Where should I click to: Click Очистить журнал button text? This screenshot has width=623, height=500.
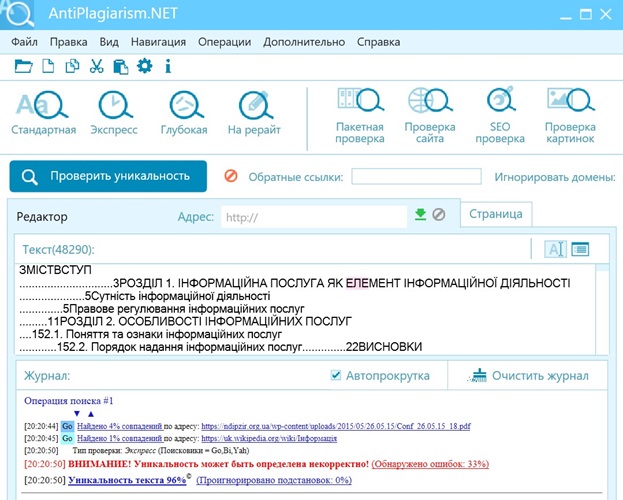tap(540, 376)
